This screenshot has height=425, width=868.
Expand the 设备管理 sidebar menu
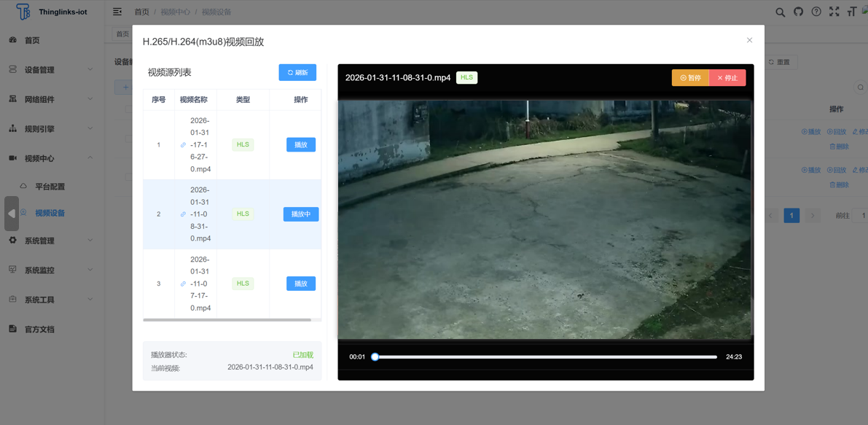tap(50, 70)
